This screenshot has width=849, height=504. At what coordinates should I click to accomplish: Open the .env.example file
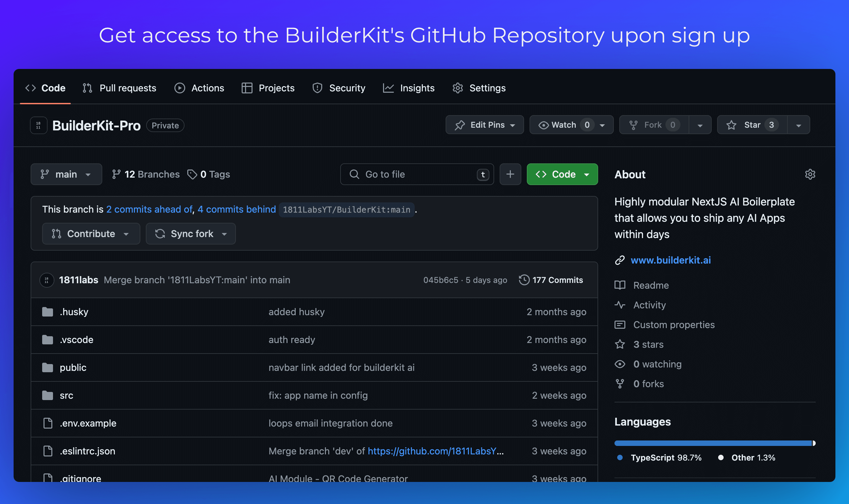click(88, 423)
